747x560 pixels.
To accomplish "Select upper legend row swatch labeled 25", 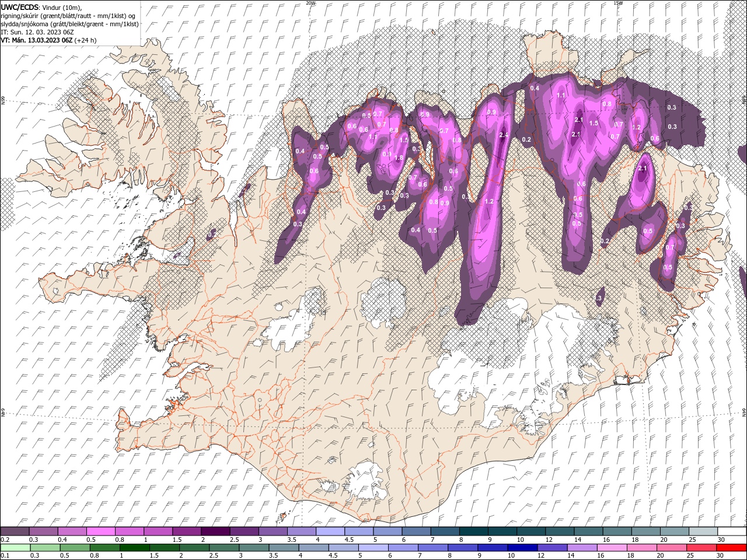I will click(x=702, y=531).
